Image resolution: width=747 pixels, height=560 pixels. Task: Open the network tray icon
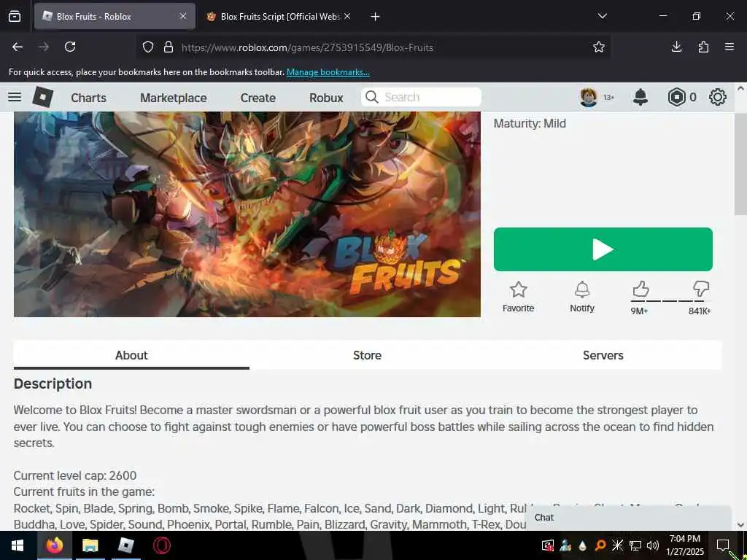[x=635, y=545]
